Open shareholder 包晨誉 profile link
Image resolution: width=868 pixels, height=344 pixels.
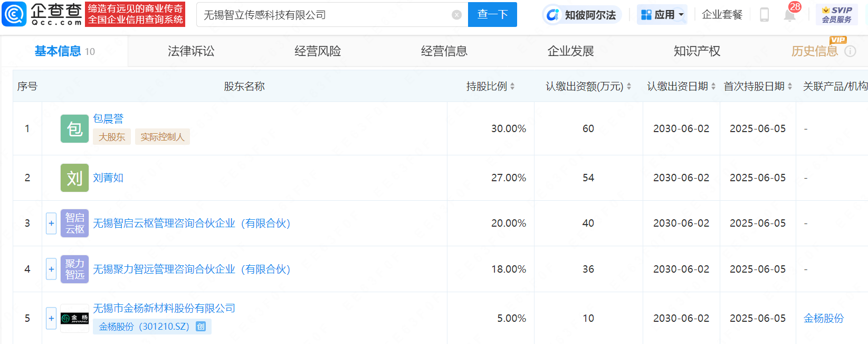click(108, 118)
